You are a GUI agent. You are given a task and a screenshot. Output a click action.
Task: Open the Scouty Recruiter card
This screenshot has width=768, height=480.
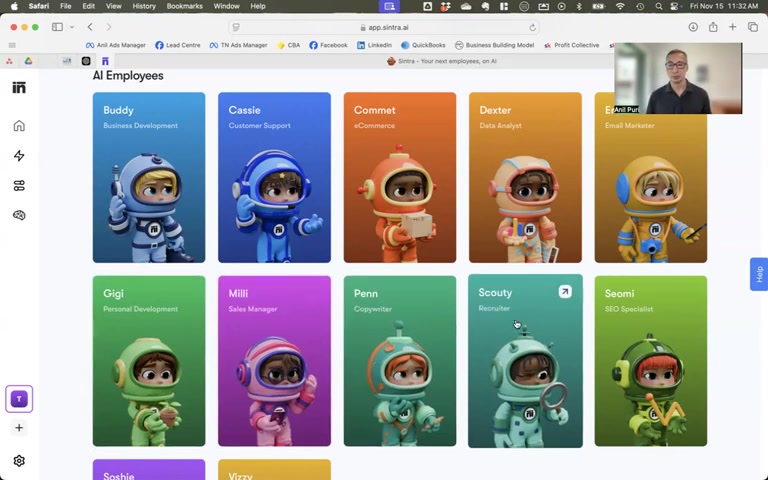point(525,361)
